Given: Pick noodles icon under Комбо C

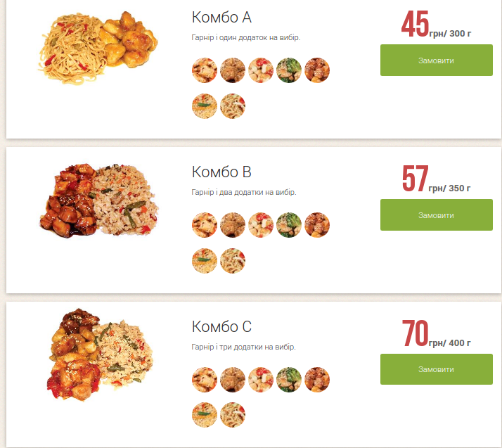Looking at the screenshot, I should [x=233, y=415].
